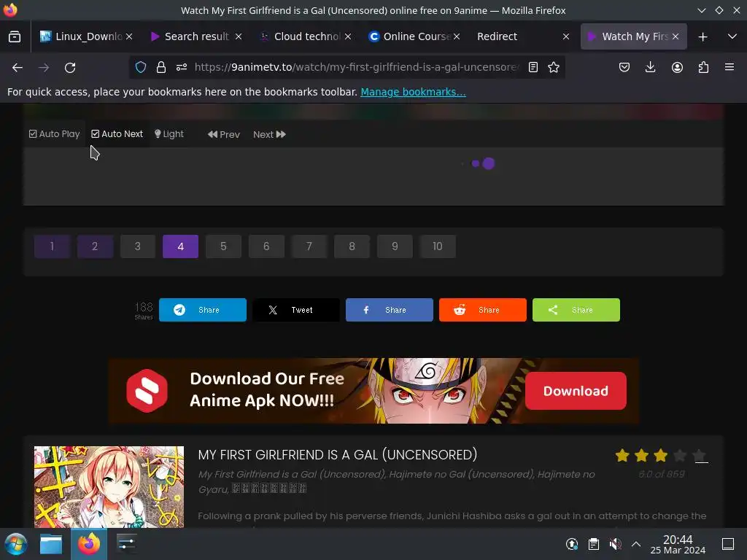Open the Manage bookmarks link
Screen dimensions: 747x560
(x=413, y=92)
